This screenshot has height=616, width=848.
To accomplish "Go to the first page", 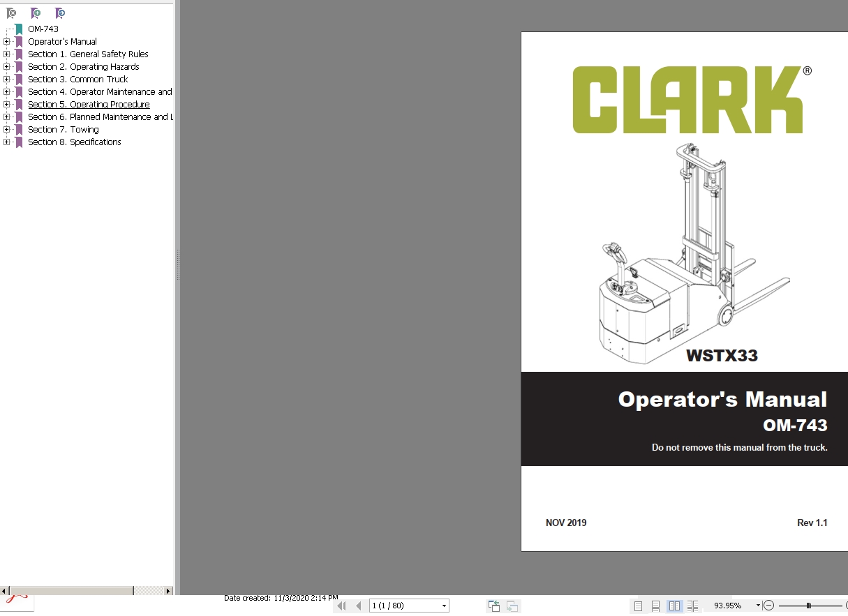I will click(342, 606).
